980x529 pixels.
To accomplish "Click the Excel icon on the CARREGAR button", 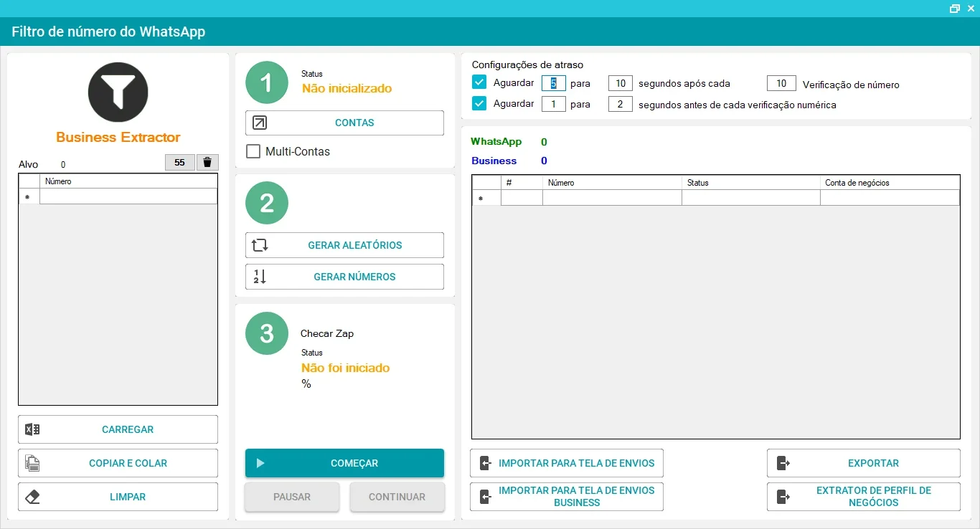I will point(32,429).
